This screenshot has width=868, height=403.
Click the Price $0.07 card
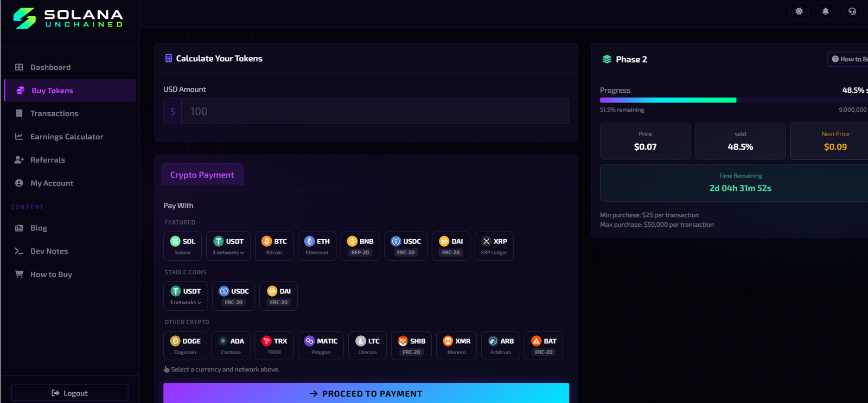(645, 141)
